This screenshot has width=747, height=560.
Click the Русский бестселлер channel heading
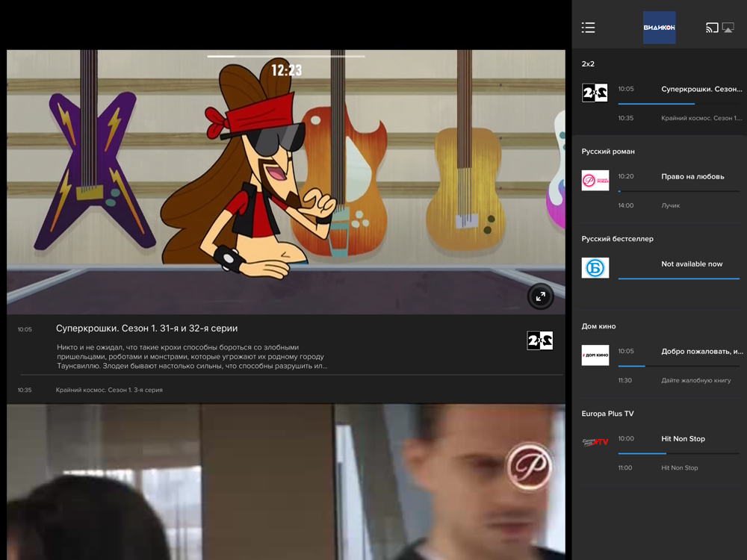point(618,239)
